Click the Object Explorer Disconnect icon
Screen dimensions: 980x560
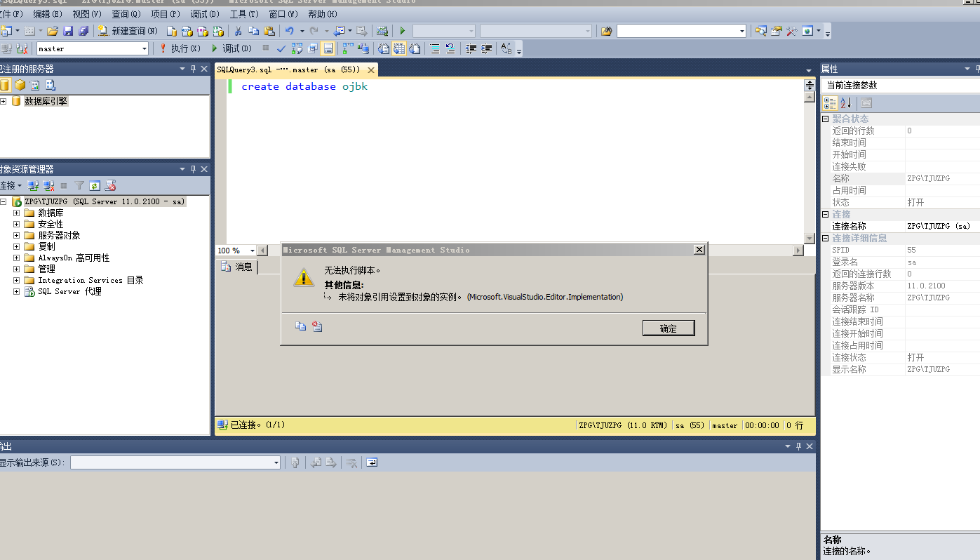click(48, 185)
